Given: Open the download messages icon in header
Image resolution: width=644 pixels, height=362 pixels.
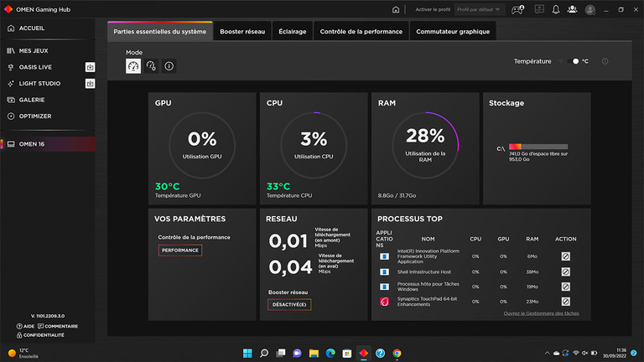Looking at the screenshot, I should point(539,9).
